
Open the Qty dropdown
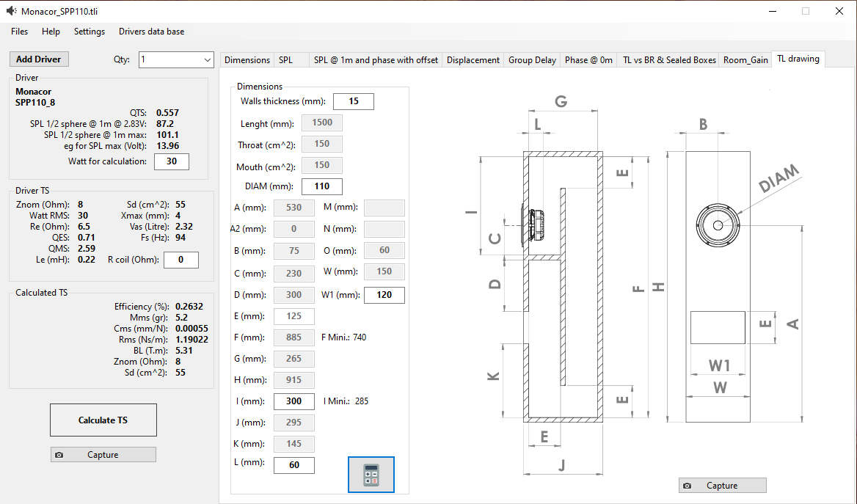coord(176,59)
